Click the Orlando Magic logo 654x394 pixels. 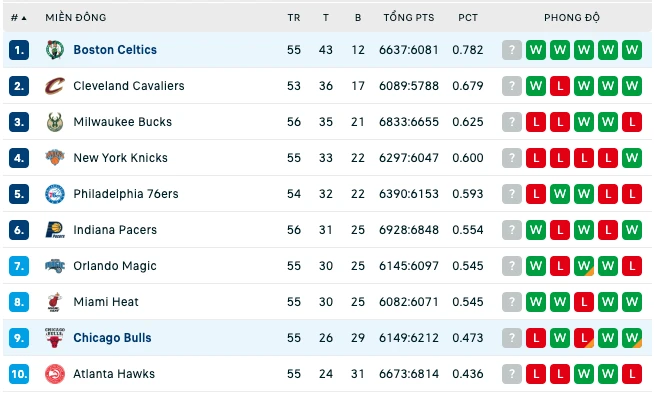(55, 266)
